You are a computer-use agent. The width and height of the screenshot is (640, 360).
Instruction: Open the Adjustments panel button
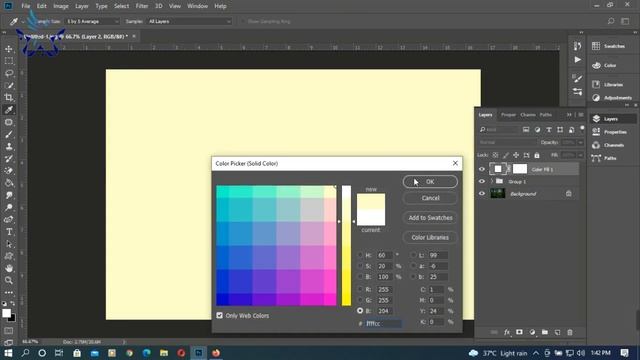click(612, 98)
